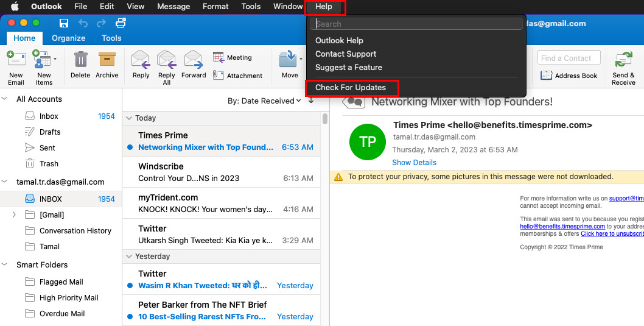This screenshot has height=326, width=644.
Task: Archive the selected message
Action: click(x=107, y=60)
